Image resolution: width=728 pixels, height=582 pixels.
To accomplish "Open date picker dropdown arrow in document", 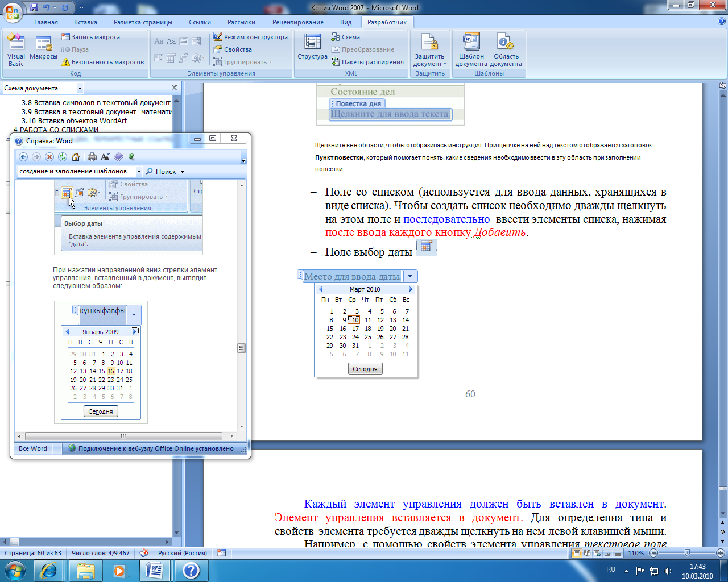I will [x=410, y=276].
